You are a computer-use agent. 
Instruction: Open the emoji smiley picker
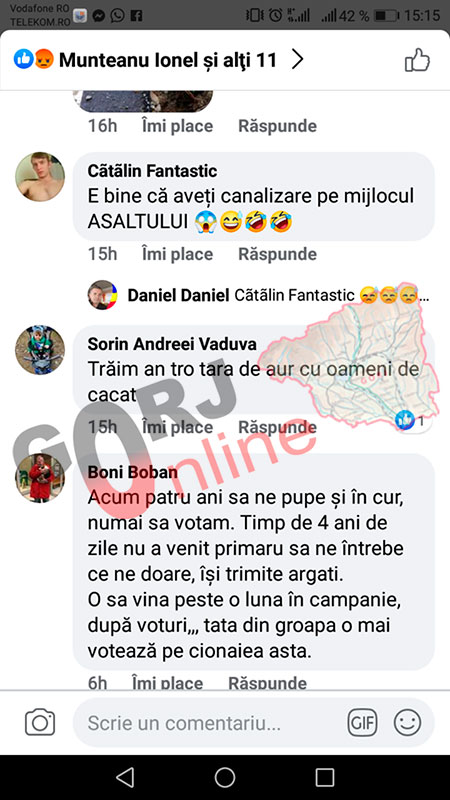(407, 722)
